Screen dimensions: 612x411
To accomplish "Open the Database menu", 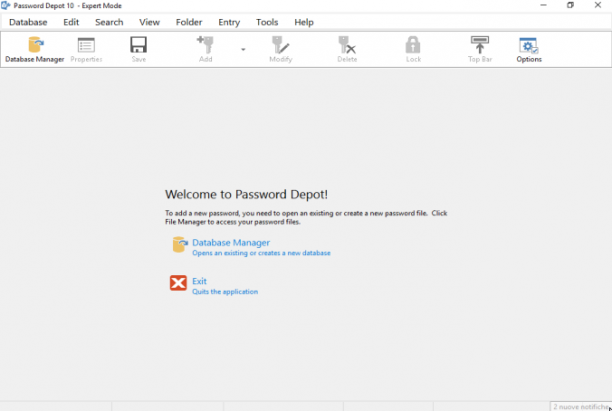I will coord(28,22).
